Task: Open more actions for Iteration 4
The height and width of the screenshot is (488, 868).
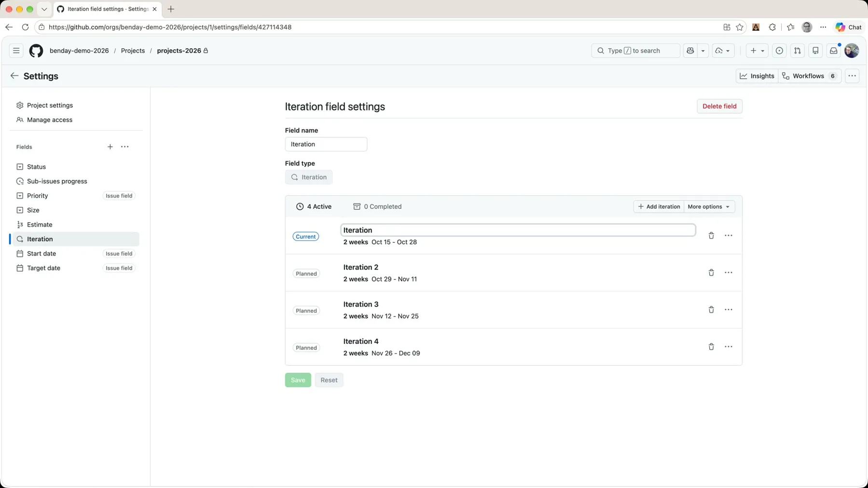Action: (x=729, y=347)
